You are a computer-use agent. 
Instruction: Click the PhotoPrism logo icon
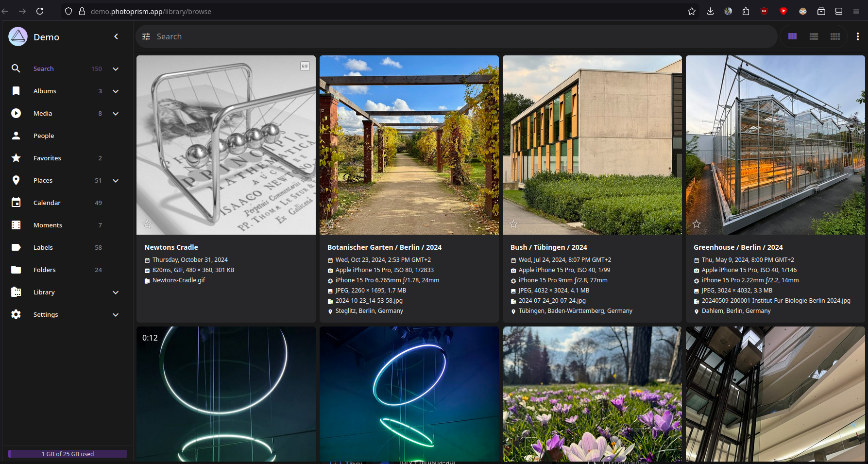click(18, 37)
